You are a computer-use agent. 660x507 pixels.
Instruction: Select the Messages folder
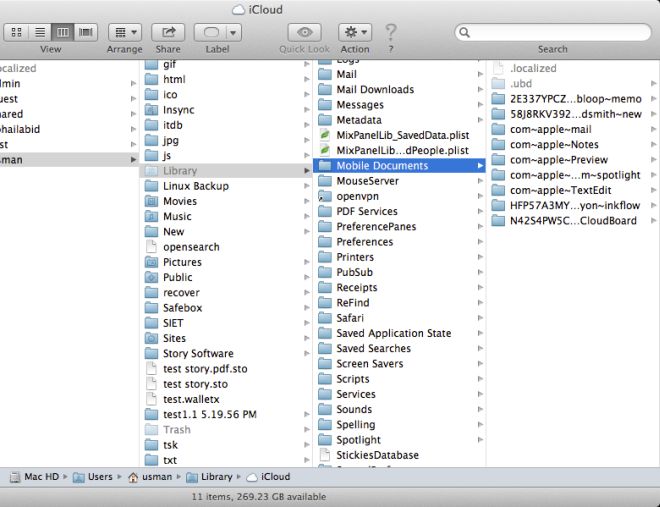[x=399, y=105]
